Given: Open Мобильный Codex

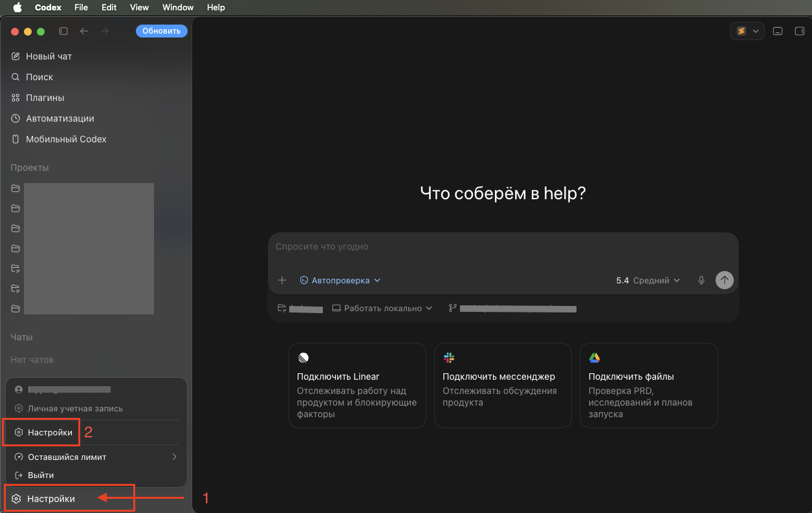Looking at the screenshot, I should pos(96,139).
